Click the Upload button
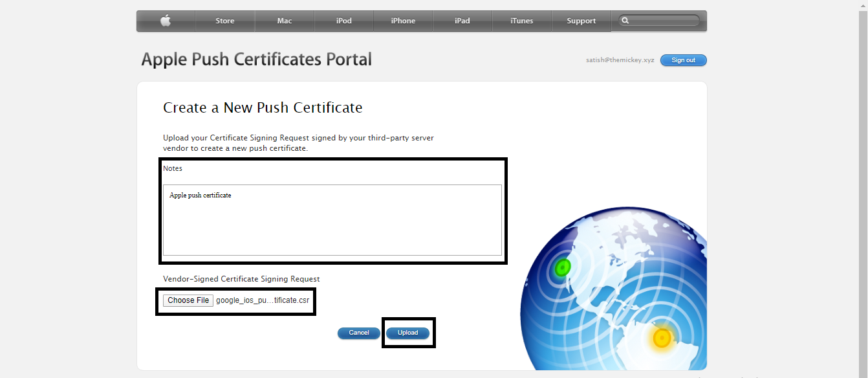Image resolution: width=868 pixels, height=378 pixels. pos(408,333)
